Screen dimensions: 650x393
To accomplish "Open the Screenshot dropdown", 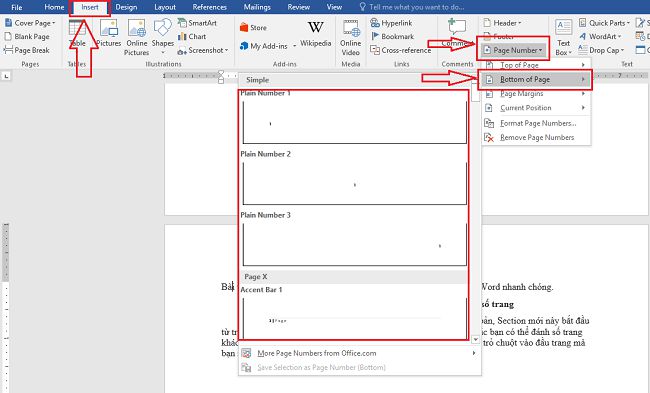I will (x=203, y=50).
